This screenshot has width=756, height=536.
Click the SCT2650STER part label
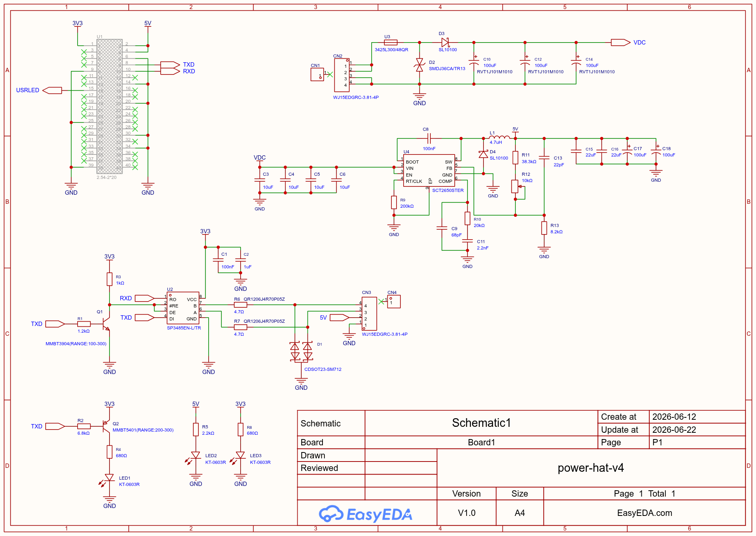448,190
